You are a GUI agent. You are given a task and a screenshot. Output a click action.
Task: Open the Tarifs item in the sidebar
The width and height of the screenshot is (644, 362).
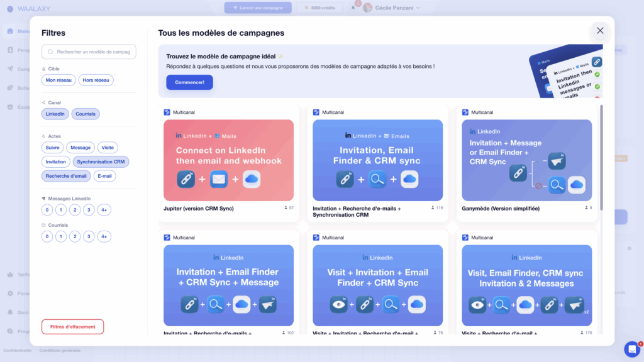point(9,274)
